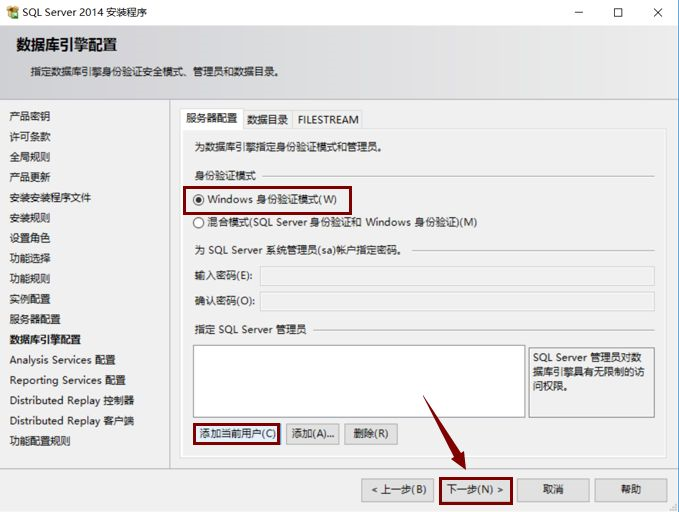Image resolution: width=679 pixels, height=512 pixels.
Task: Click 产品密钥 step in sidebar
Action: pos(30,116)
